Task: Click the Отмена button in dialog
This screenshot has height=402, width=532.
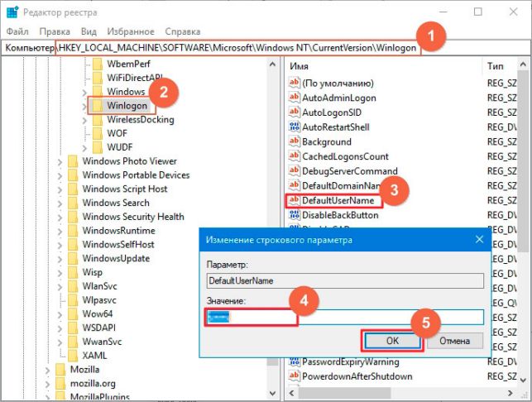Action: tap(455, 341)
